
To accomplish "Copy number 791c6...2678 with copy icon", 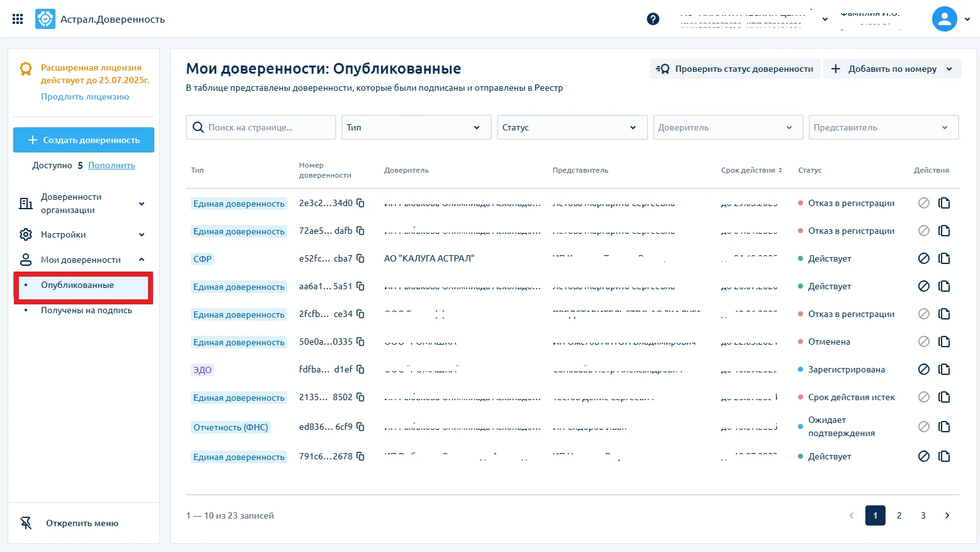I will (x=360, y=456).
